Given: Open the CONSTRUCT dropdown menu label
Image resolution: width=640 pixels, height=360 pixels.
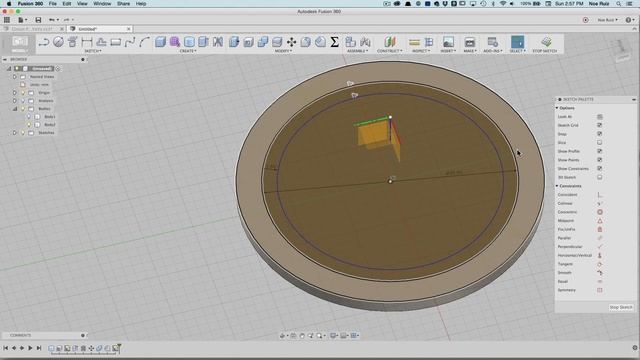Looking at the screenshot, I should [389, 51].
